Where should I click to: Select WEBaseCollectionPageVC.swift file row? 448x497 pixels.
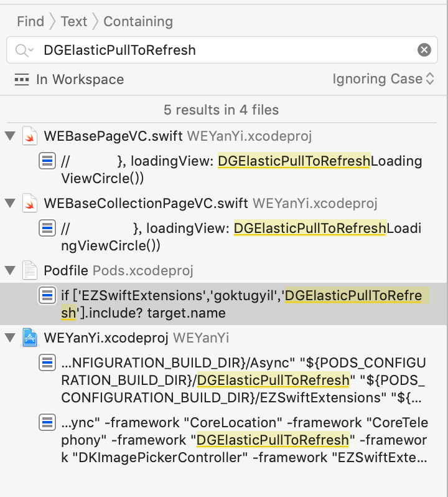pyautogui.click(x=223, y=203)
